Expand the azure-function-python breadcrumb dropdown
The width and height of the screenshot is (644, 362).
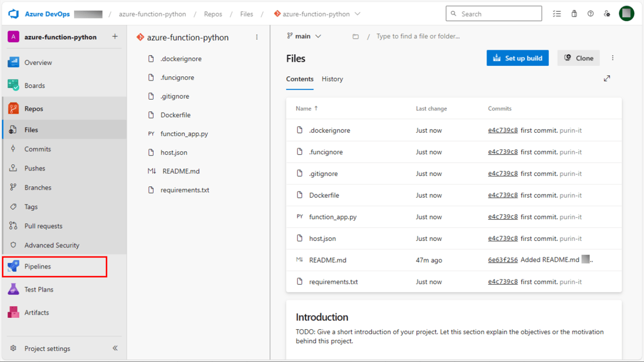(358, 14)
